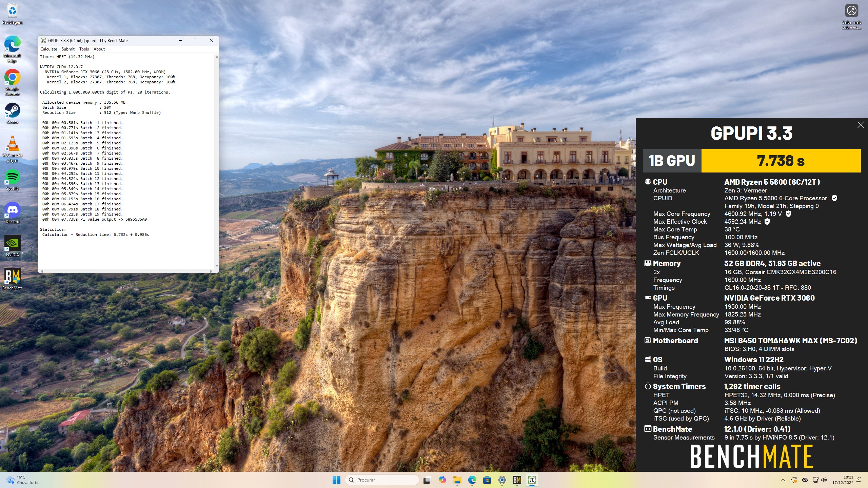Open Copilot from the taskbar
The height and width of the screenshot is (488, 868).
[x=442, y=480]
